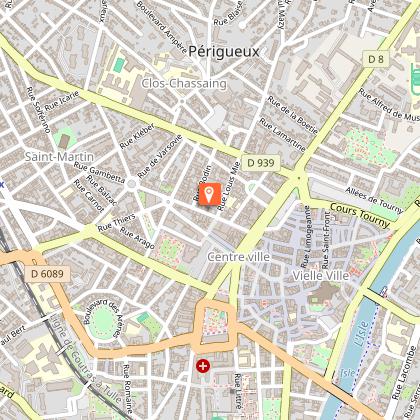Screen dimensions: 420x420
Task: Click the Rue Romaine street label
Action: click(128, 388)
